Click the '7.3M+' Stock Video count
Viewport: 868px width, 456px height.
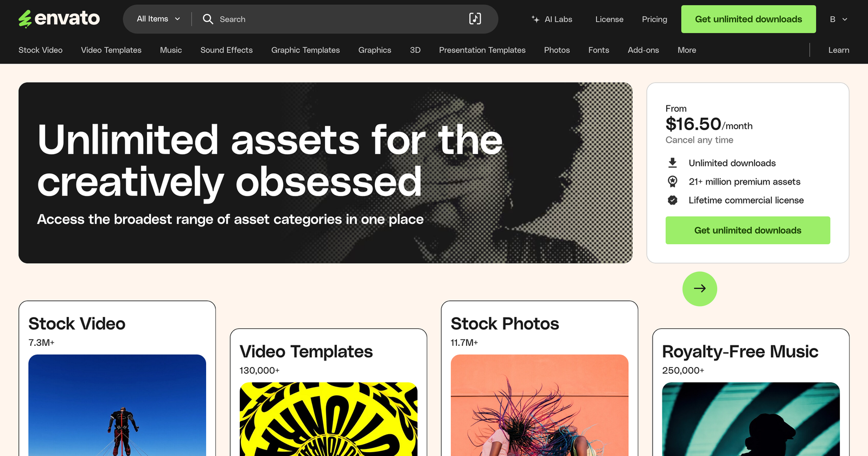tap(41, 343)
